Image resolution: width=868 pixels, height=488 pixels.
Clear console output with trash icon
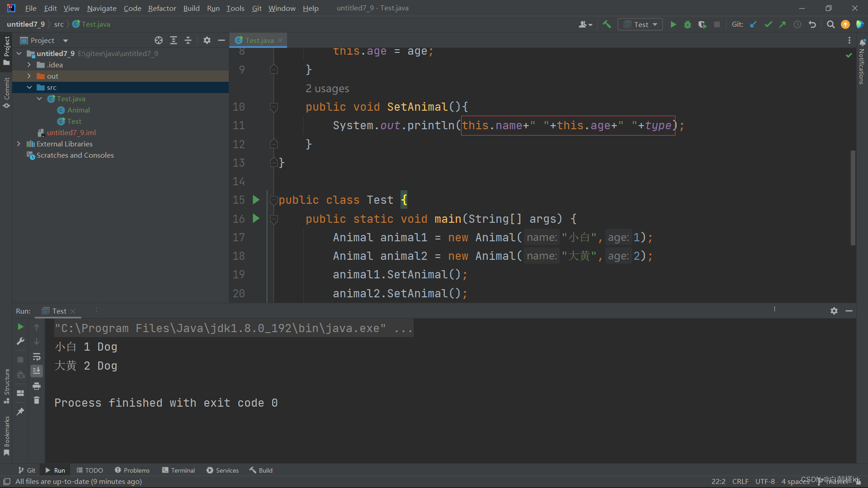coord(37,400)
